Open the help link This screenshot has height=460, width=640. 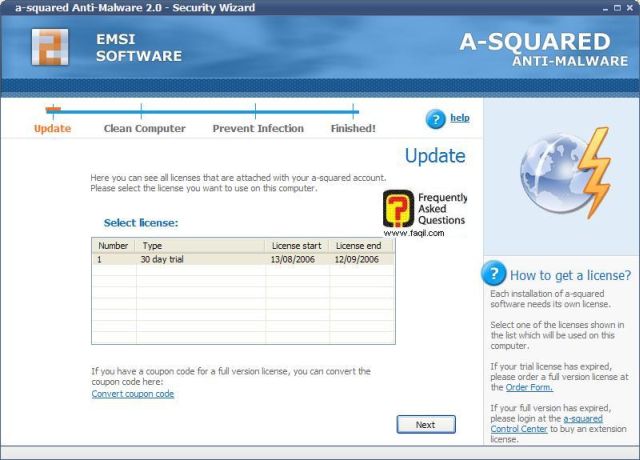(x=459, y=118)
